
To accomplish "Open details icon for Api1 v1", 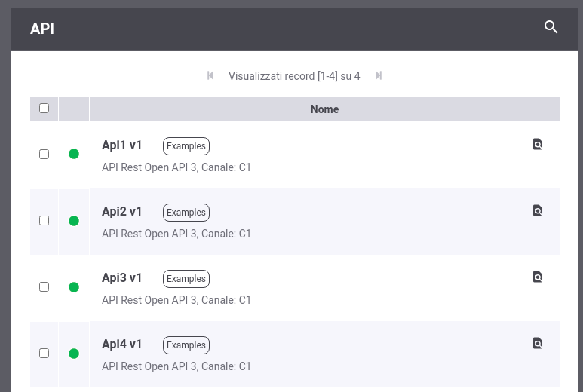I will pos(538,144).
